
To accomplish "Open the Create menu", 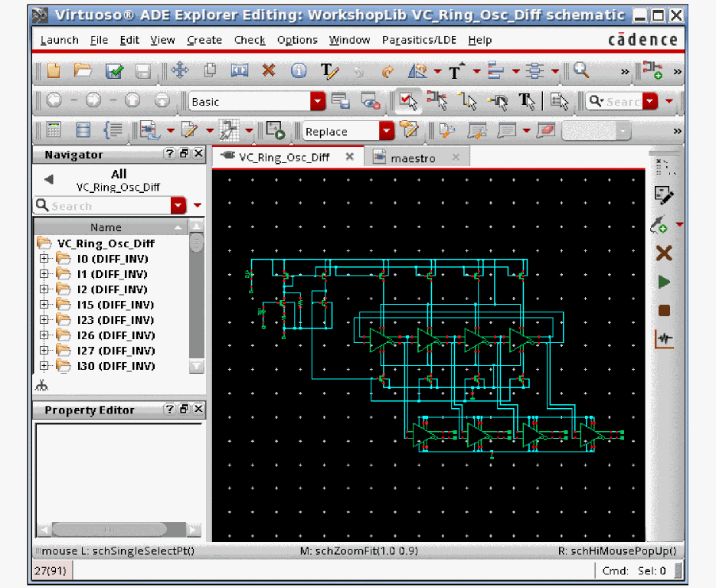I will 204,40.
